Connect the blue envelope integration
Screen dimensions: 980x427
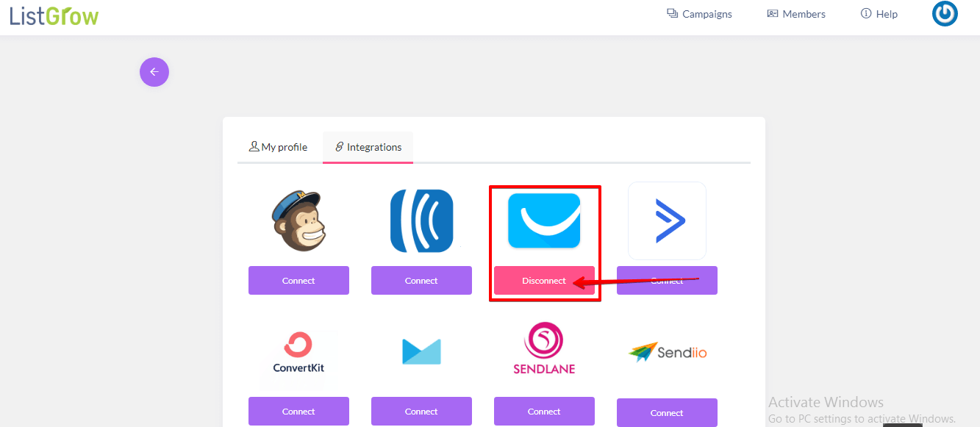(421, 412)
